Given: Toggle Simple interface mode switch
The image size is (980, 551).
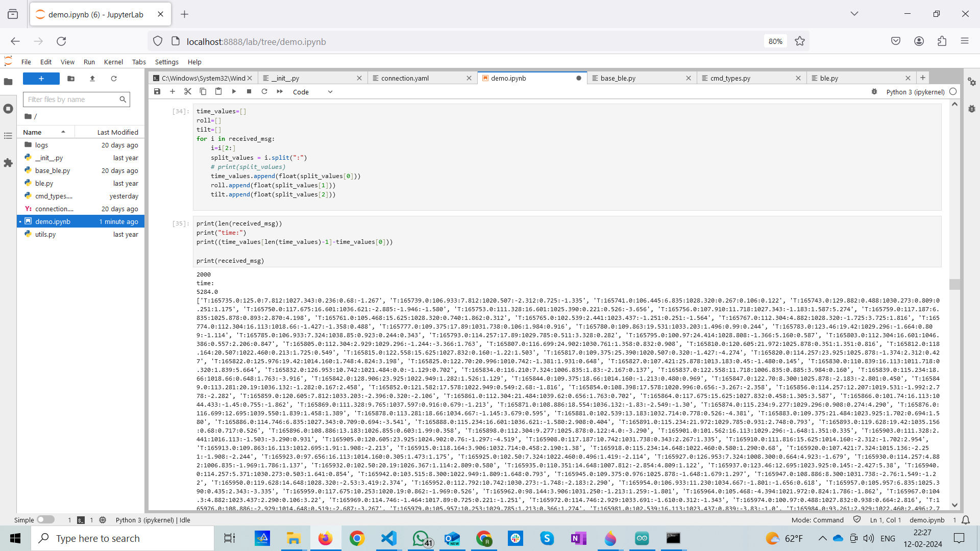Looking at the screenshot, I should (x=45, y=519).
